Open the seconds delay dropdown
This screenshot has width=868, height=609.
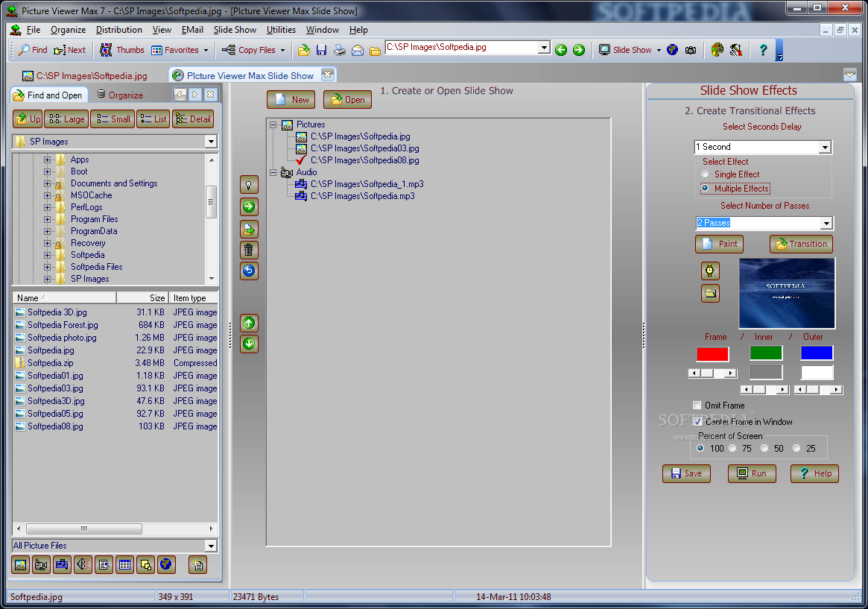[825, 148]
